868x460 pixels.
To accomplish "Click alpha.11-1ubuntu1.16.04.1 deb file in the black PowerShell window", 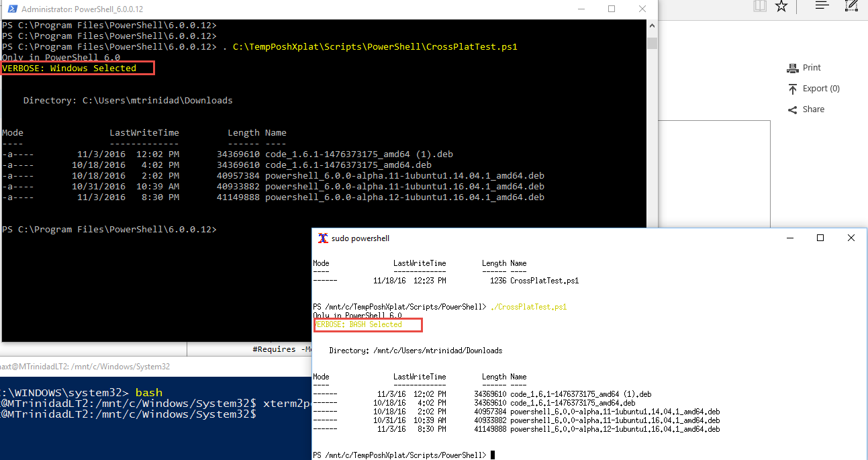I will click(405, 187).
